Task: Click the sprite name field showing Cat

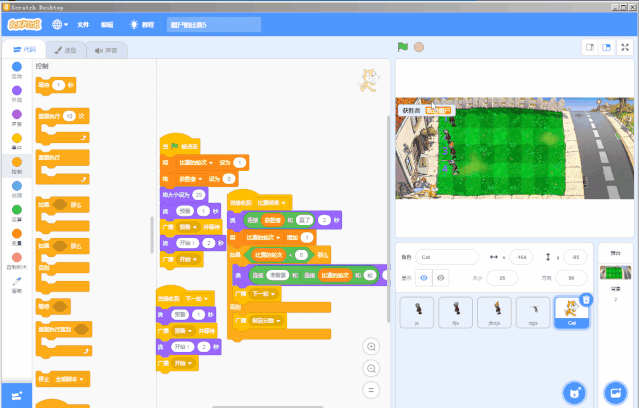Action: pos(447,257)
